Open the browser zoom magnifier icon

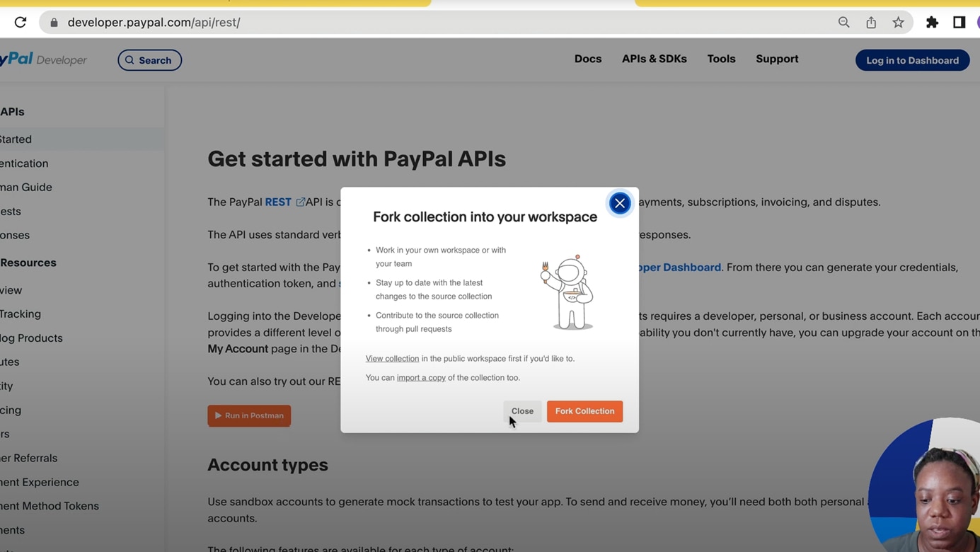[x=843, y=22]
